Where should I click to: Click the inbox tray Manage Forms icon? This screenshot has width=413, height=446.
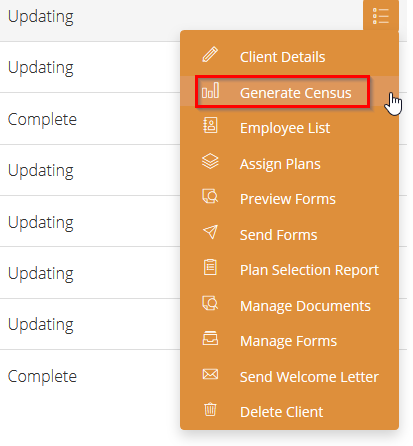tap(210, 338)
